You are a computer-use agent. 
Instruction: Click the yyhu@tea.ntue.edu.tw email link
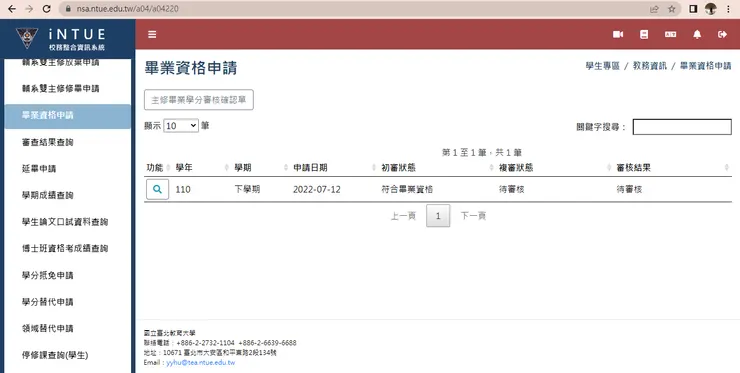pyautogui.click(x=201, y=363)
